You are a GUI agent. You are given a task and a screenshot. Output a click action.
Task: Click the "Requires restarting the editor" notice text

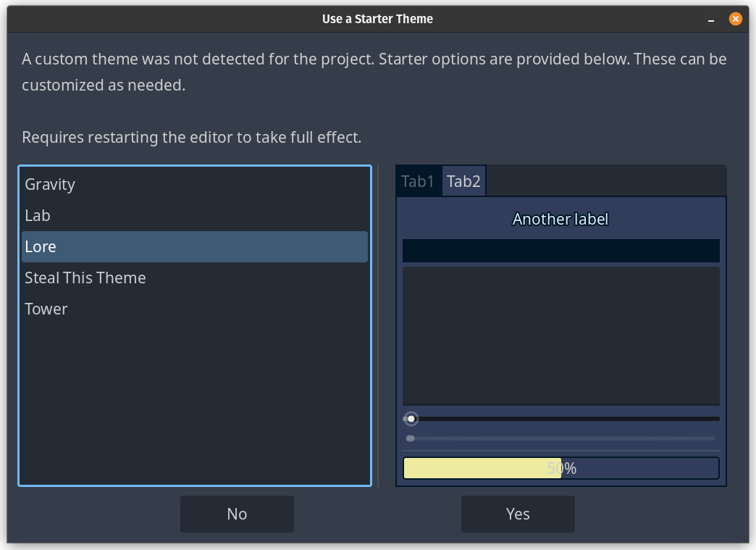point(191,137)
